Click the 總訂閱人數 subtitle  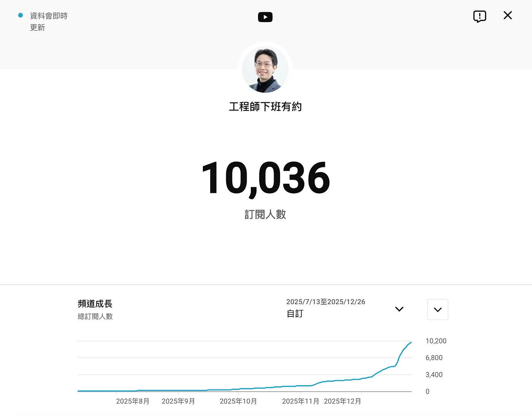95,317
